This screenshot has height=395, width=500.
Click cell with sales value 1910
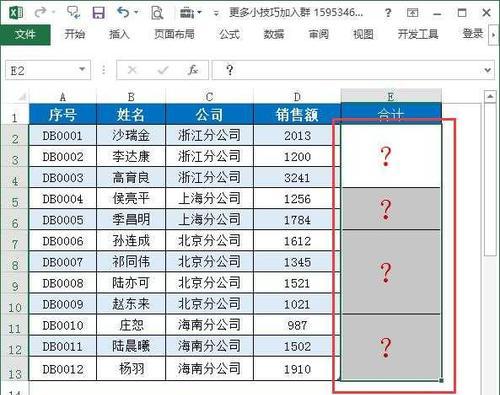[x=297, y=369]
